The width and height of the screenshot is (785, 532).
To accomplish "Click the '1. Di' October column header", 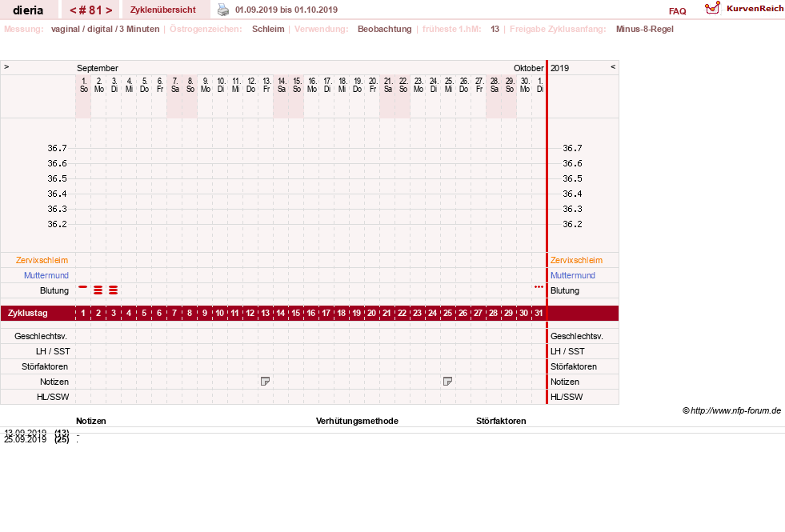I will click(x=539, y=85).
